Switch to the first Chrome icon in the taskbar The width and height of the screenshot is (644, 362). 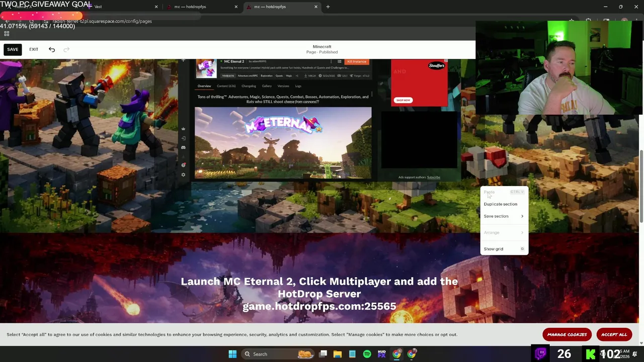click(x=396, y=354)
